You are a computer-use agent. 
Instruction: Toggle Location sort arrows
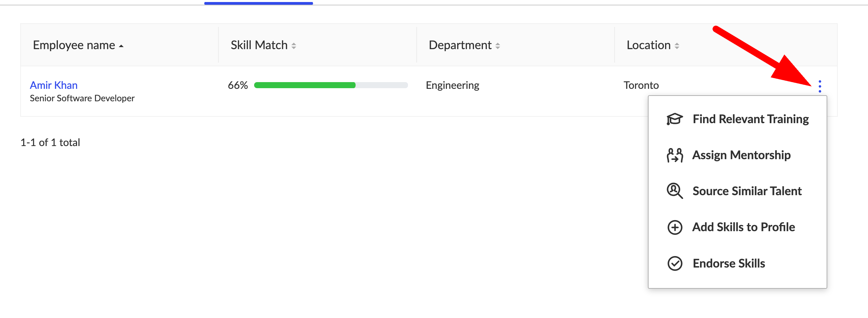676,46
